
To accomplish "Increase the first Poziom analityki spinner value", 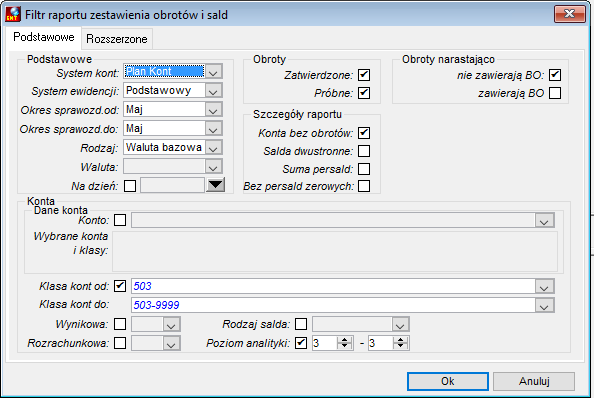I will pyautogui.click(x=344, y=340).
